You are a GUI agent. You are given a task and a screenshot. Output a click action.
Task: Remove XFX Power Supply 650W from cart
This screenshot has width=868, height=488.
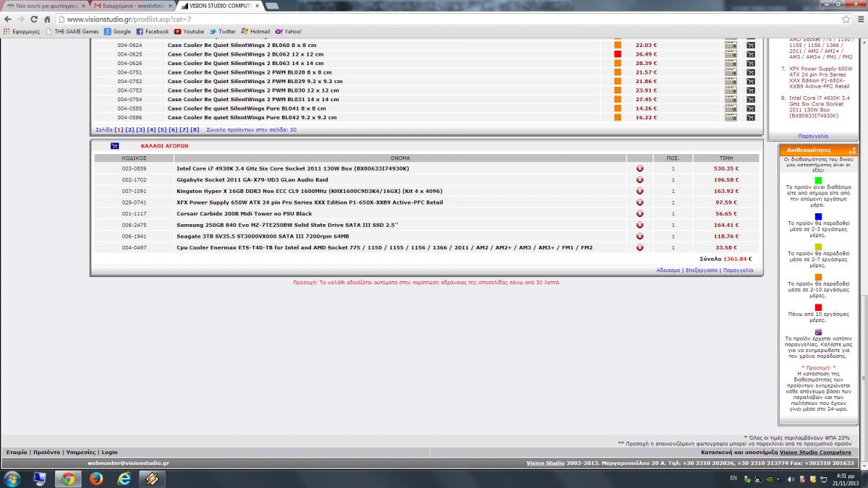[639, 202]
